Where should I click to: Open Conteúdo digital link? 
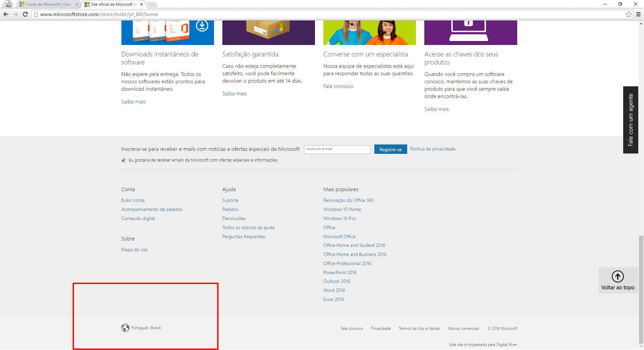pos(138,218)
